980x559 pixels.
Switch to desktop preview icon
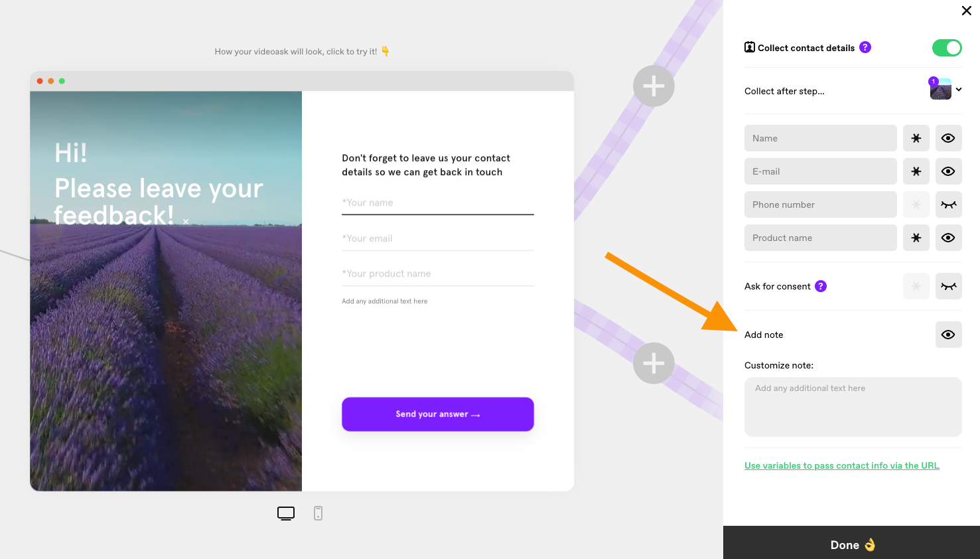(x=286, y=513)
